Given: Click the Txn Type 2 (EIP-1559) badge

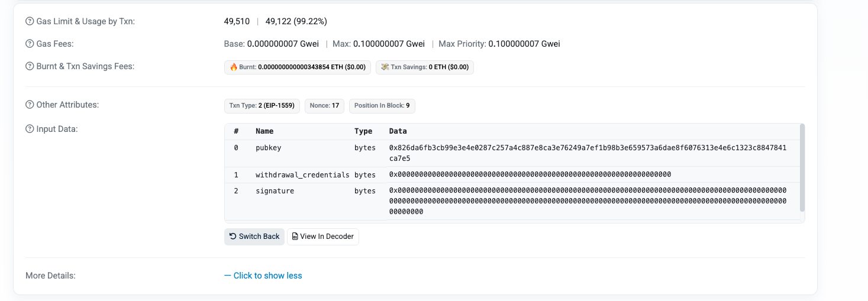Looking at the screenshot, I should coord(262,106).
